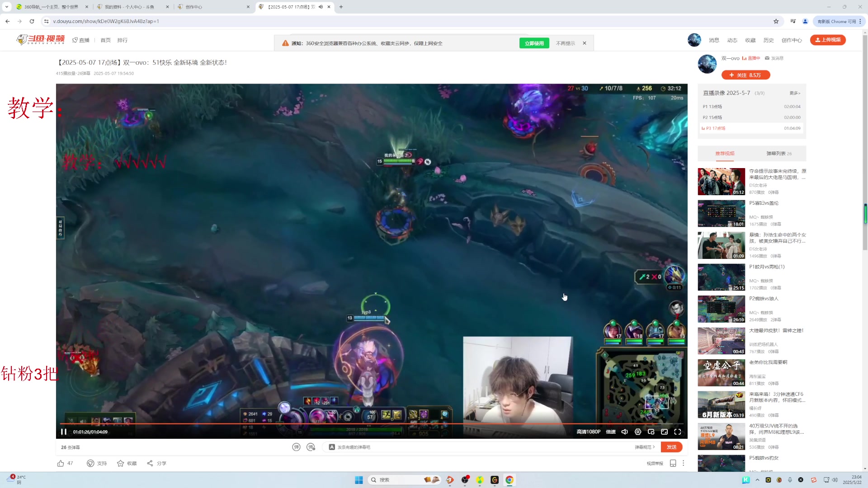Viewport: 868px width, 488px height.
Task: Click the 支持 support icon
Action: coord(90,463)
